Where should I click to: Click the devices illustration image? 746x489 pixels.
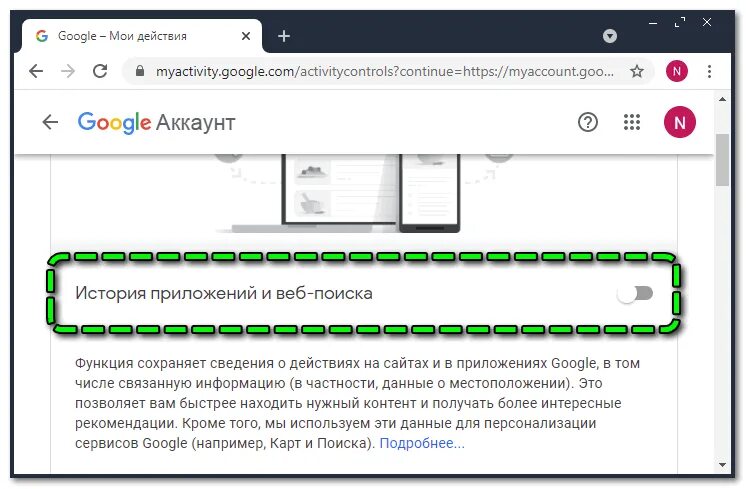click(363, 193)
